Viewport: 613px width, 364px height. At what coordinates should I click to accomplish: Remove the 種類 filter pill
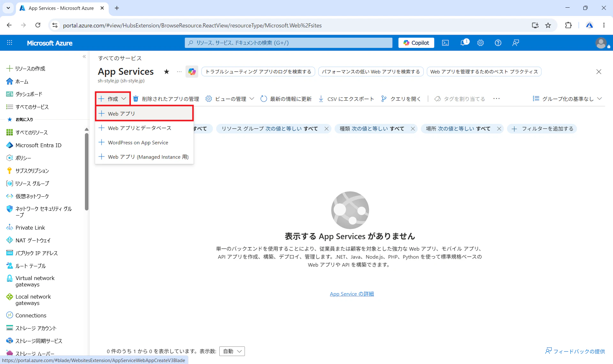click(412, 129)
